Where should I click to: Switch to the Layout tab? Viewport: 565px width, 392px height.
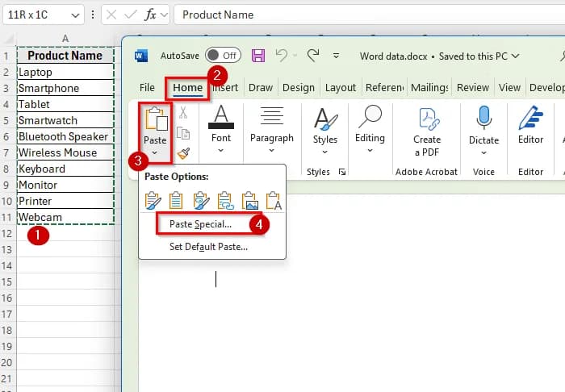[x=340, y=87]
